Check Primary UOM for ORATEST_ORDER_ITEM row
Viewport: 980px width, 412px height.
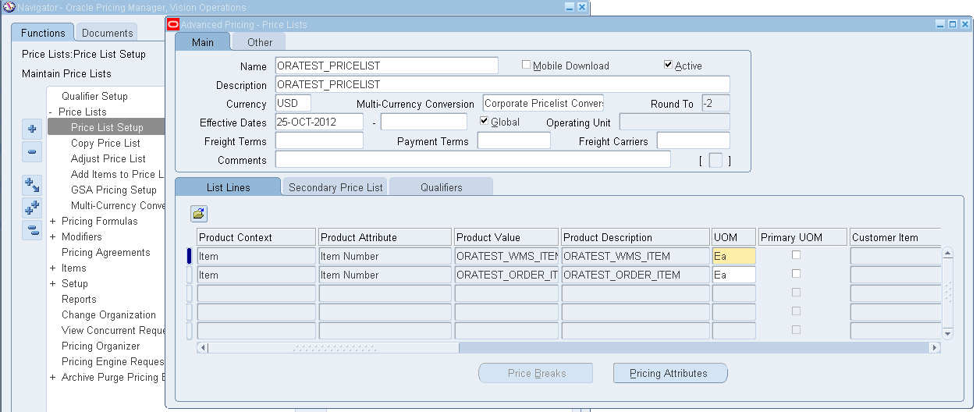796,274
